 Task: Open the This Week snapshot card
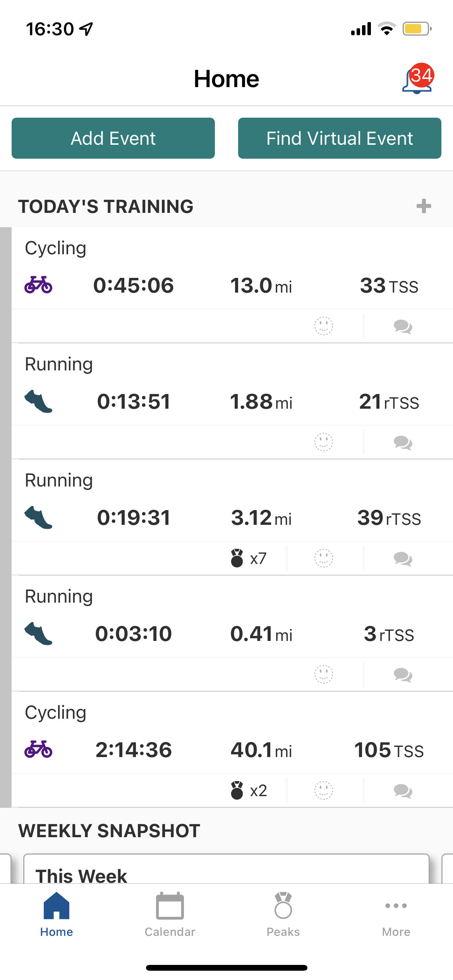[226, 870]
